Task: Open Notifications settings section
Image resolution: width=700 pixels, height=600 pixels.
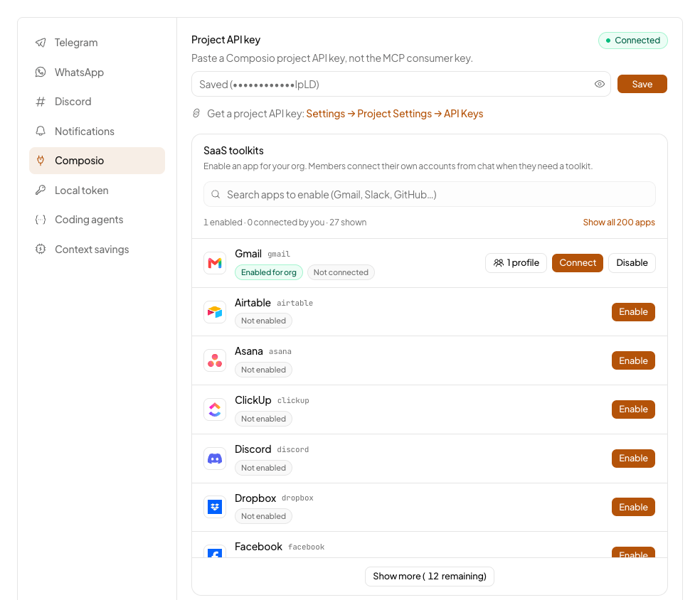Action: coord(97,131)
